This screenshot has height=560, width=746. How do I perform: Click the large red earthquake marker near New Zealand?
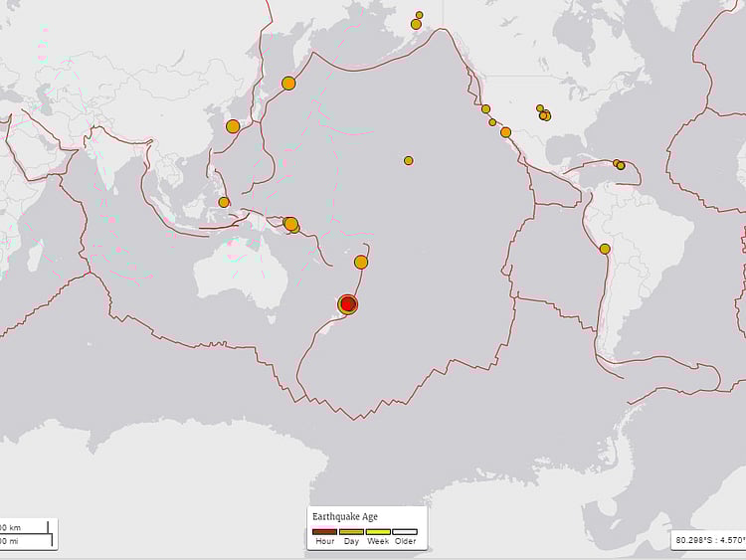347,304
